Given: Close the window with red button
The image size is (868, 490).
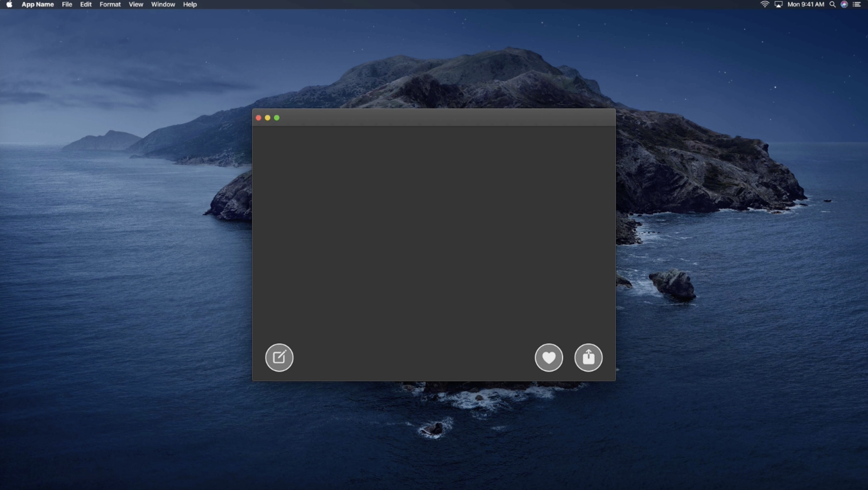Looking at the screenshot, I should [x=258, y=118].
